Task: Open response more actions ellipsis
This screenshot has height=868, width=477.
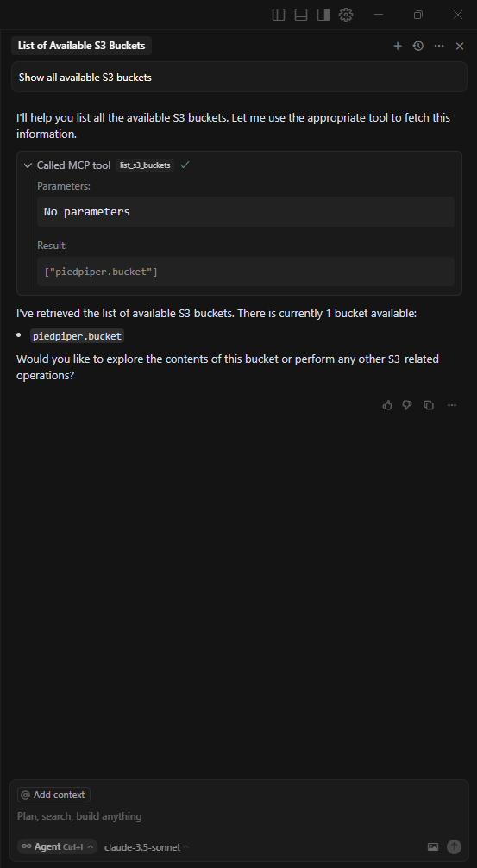Action: tap(452, 405)
